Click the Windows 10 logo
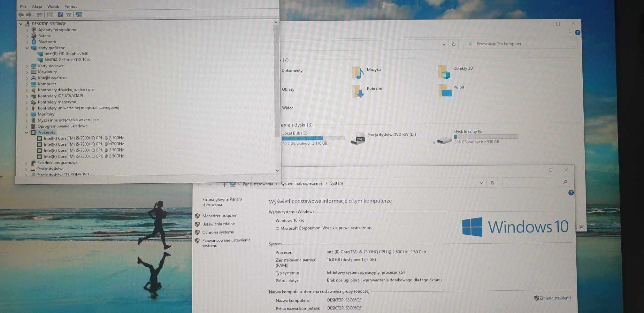Screen dimensions: 644x313 tap(515, 227)
